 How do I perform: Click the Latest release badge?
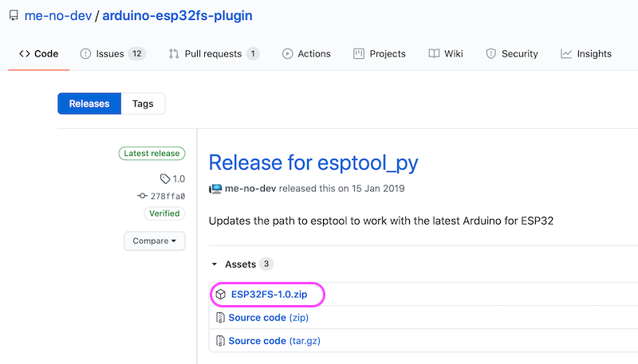coord(152,153)
